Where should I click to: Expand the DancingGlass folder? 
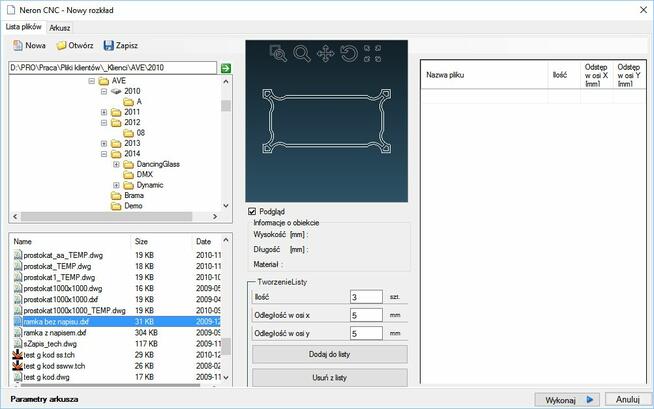[116, 164]
